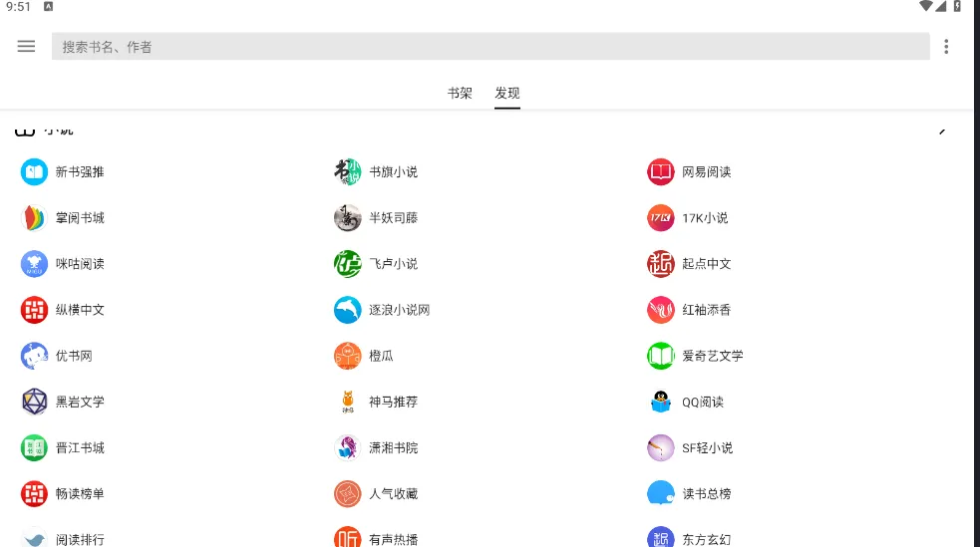The image size is (980, 547).
Task: Open the 半妖司藤 icon
Action: point(348,218)
